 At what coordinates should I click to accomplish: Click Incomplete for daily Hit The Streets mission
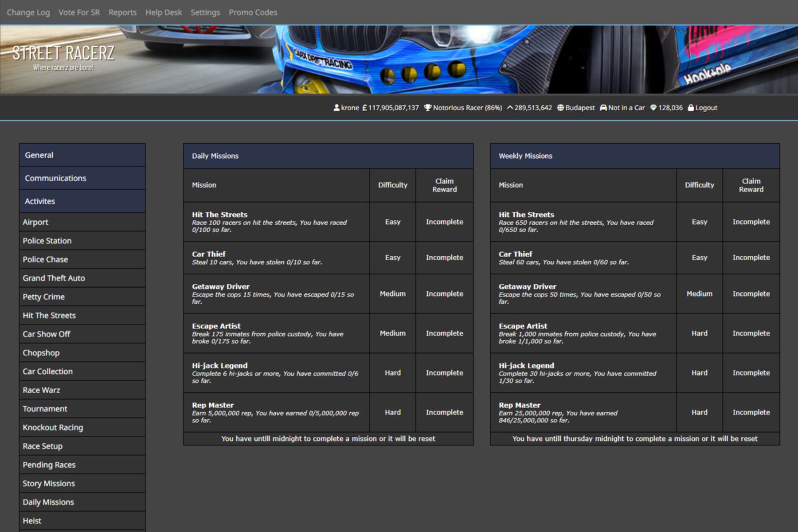[x=444, y=222]
